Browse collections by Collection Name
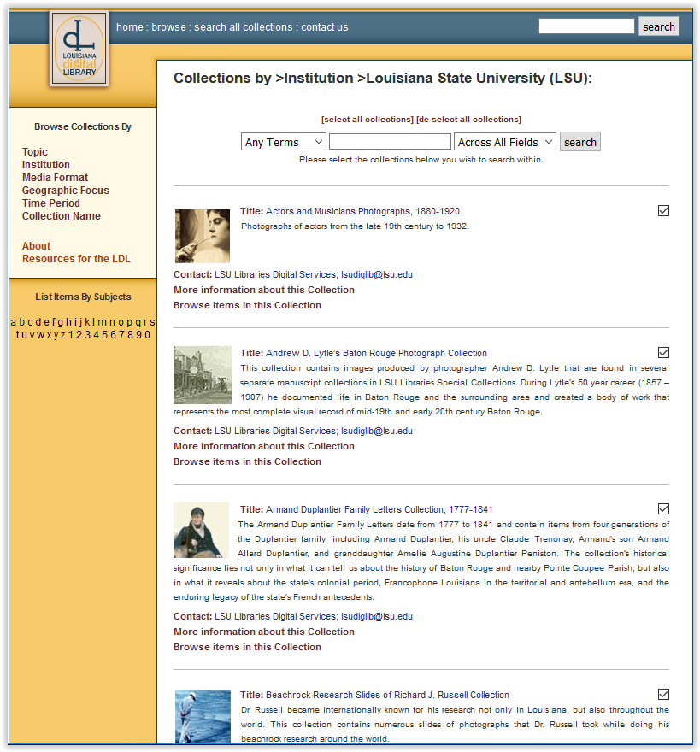 pos(62,216)
